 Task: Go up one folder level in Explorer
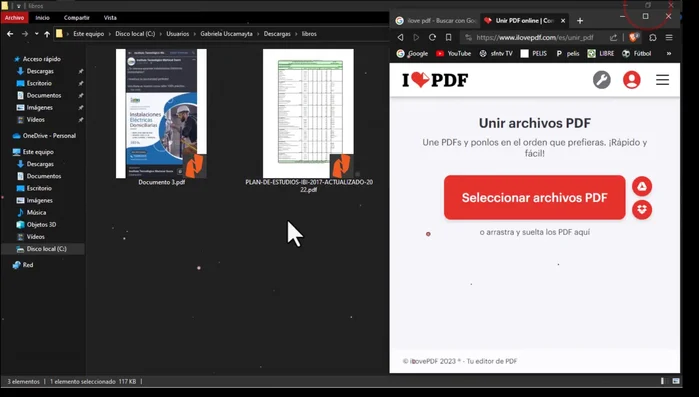[47, 34]
